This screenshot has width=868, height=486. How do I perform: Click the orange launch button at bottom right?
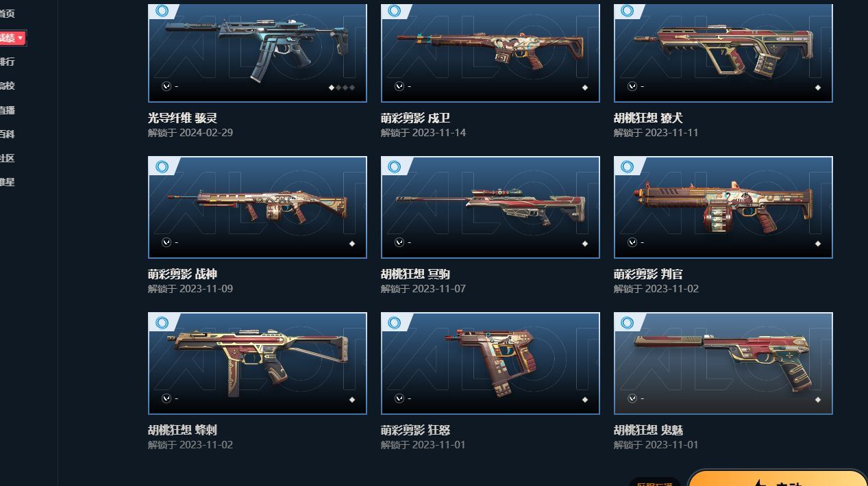pyautogui.click(x=777, y=478)
